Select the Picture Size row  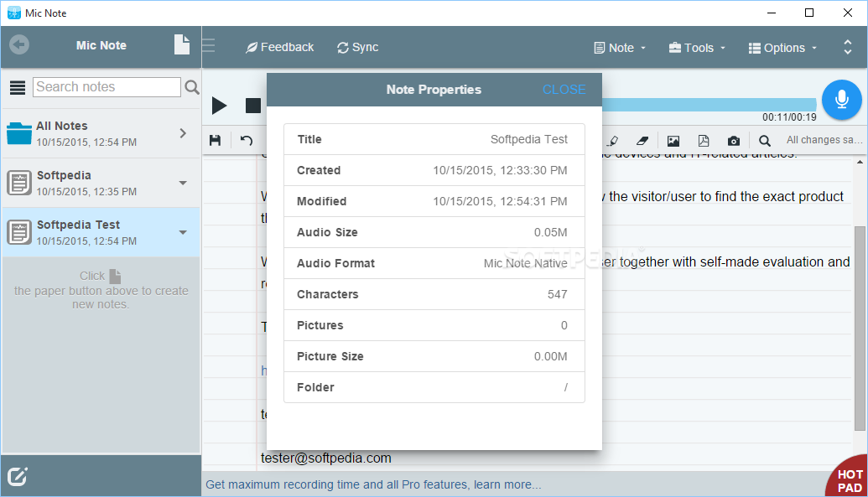pyautogui.click(x=434, y=356)
